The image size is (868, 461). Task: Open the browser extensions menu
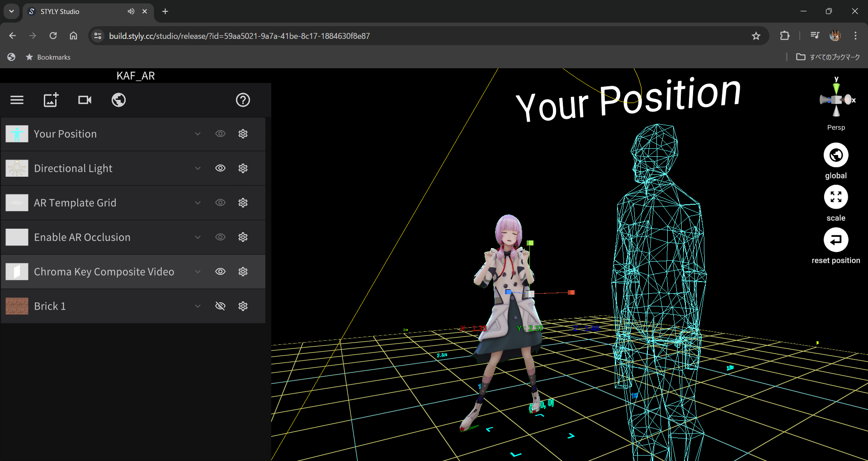(785, 36)
